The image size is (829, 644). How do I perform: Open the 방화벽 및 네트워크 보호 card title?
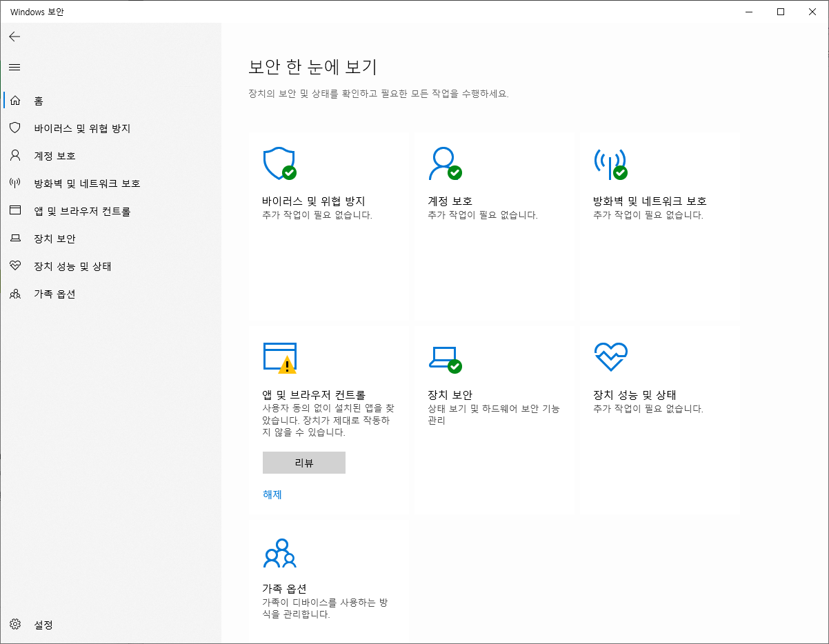coord(650,201)
